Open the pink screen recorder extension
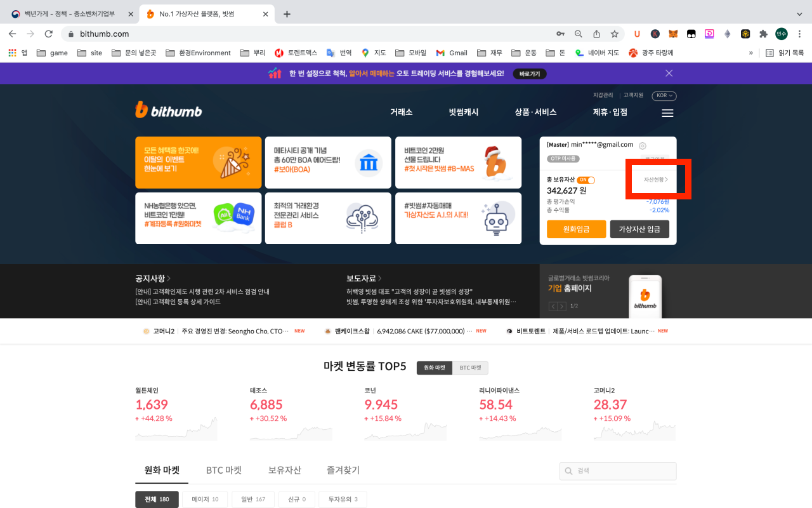 tap(709, 34)
